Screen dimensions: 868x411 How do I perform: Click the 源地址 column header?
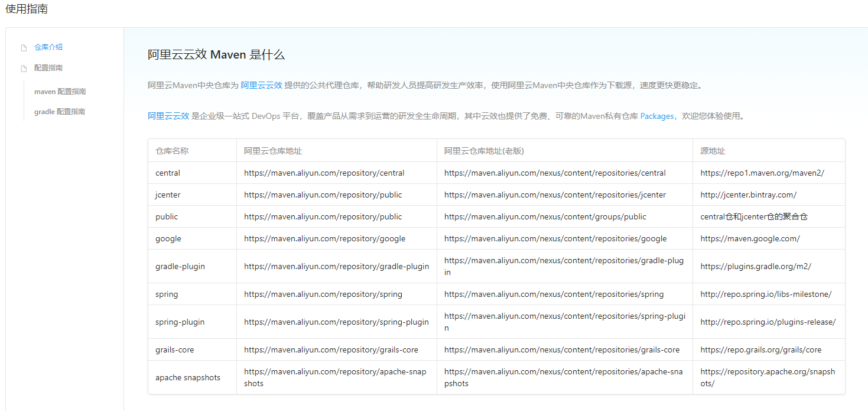coord(713,151)
